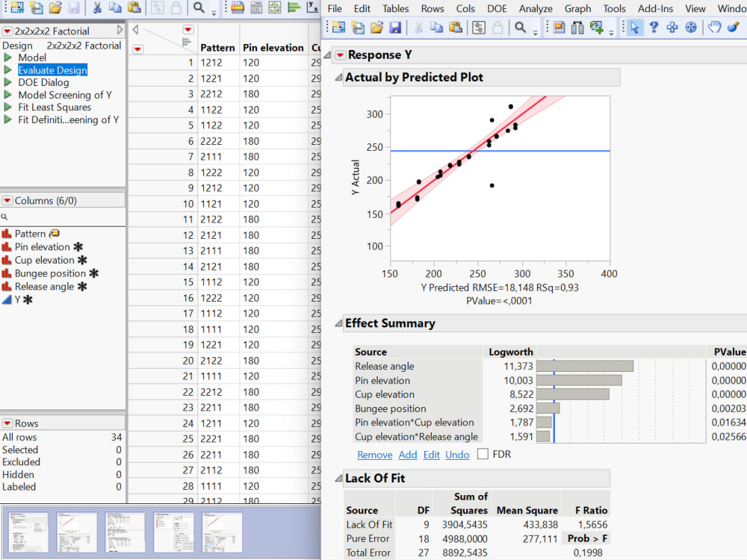Click the Bungee position logworth bar
This screenshot has width=747, height=560.
pos(548,408)
